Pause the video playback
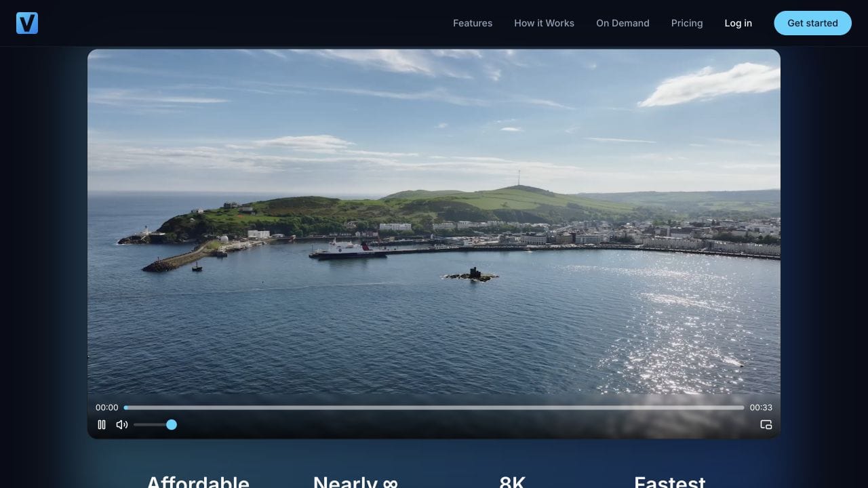The image size is (868, 488). pyautogui.click(x=102, y=425)
